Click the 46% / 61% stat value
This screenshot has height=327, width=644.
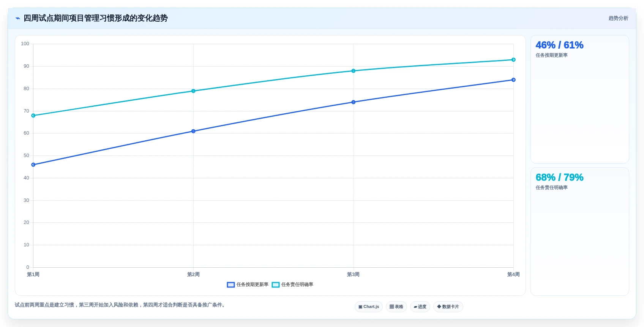coord(559,45)
